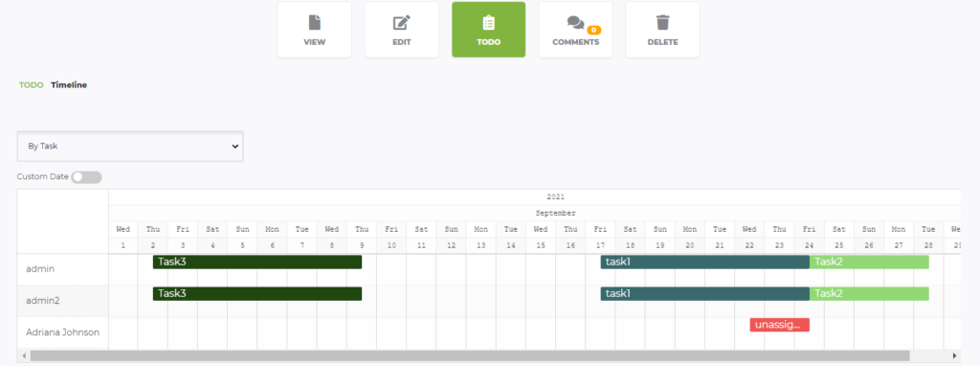This screenshot has width=980, height=366.
Task: Click day 24 header cell
Action: (x=810, y=245)
